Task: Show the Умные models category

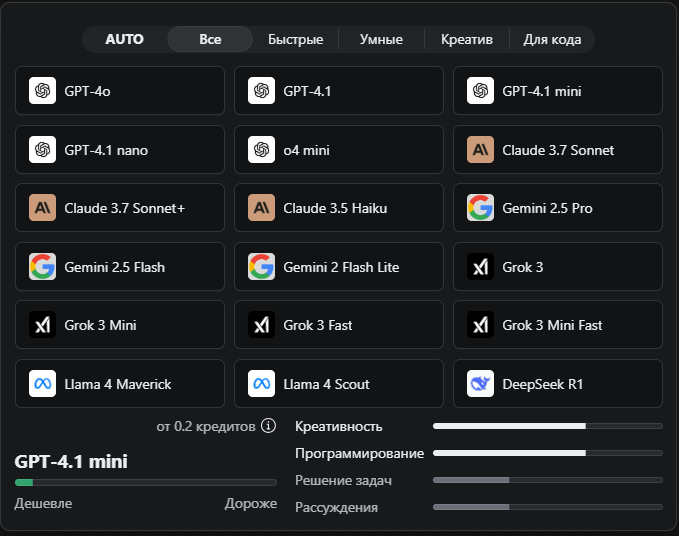Action: (x=381, y=39)
